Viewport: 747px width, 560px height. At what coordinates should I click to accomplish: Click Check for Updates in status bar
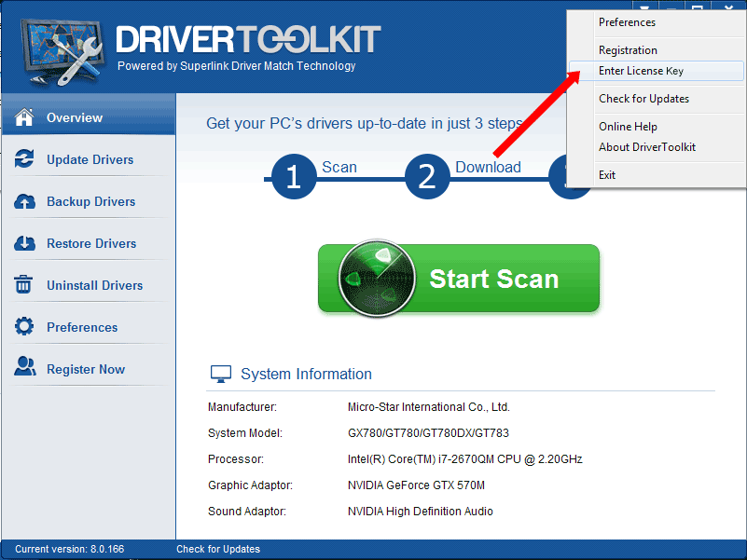coord(218,549)
